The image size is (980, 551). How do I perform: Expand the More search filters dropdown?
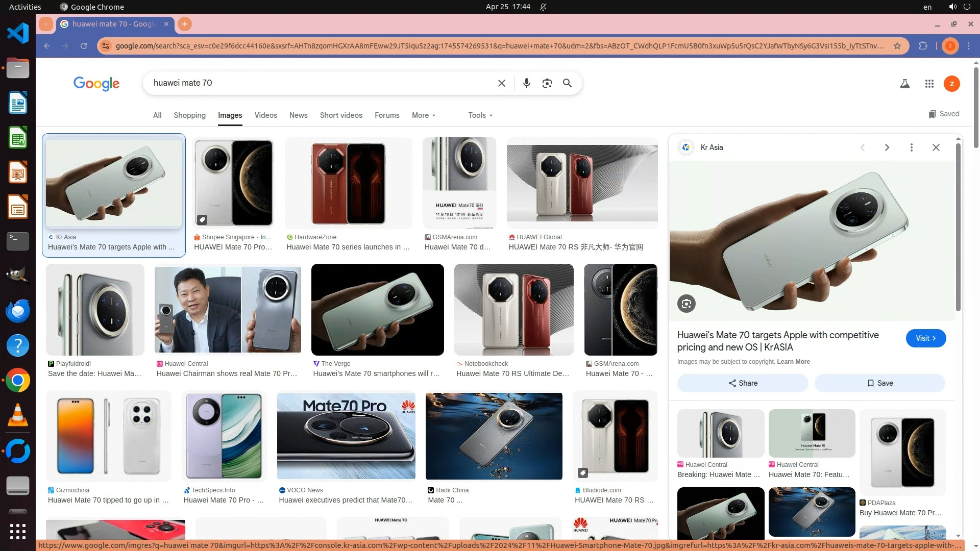[423, 115]
